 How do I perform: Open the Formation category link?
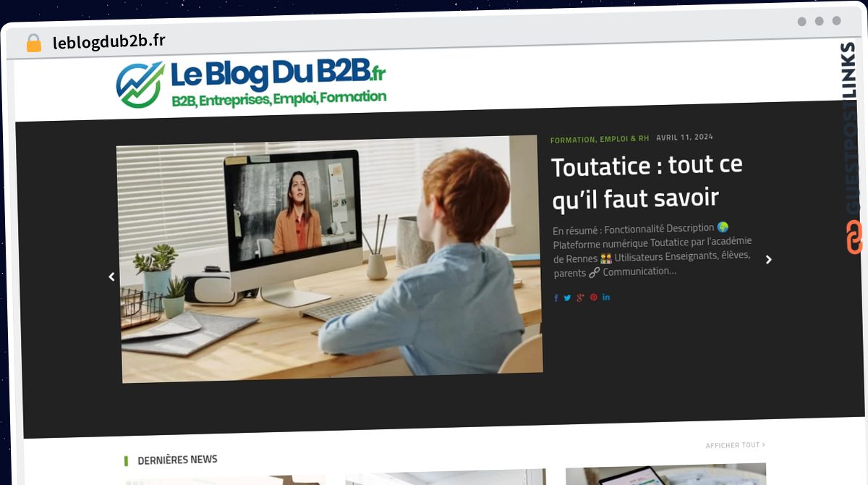(572, 140)
